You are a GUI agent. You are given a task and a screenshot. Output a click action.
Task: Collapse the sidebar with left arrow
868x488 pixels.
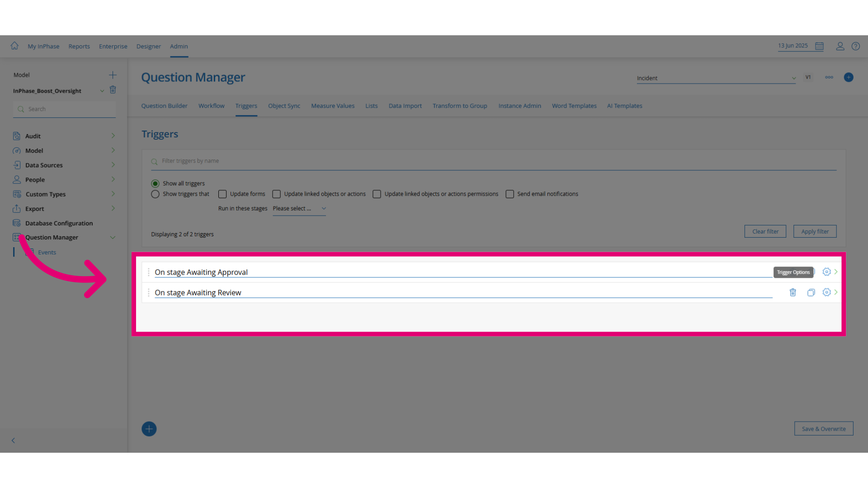pyautogui.click(x=13, y=440)
